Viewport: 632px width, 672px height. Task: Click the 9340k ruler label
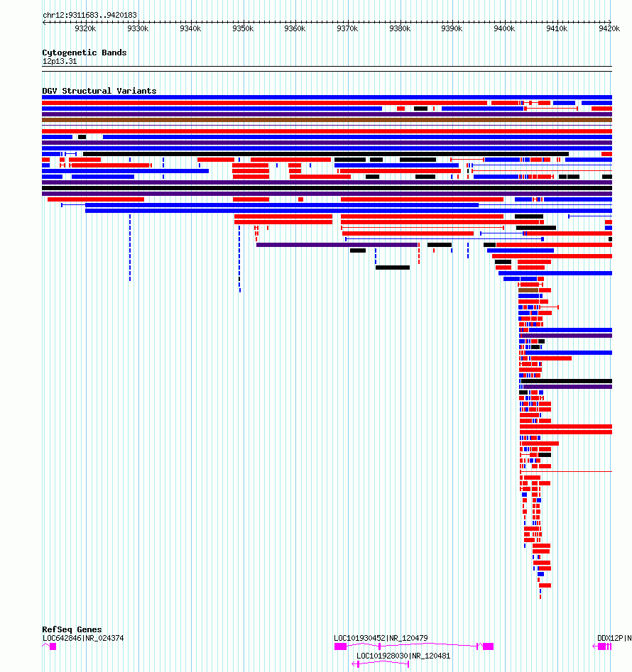pos(190,28)
